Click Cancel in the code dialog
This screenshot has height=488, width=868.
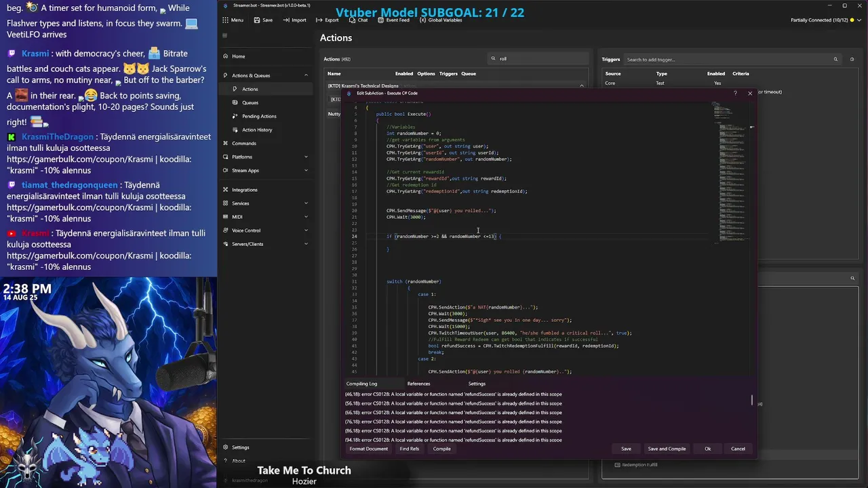click(738, 449)
